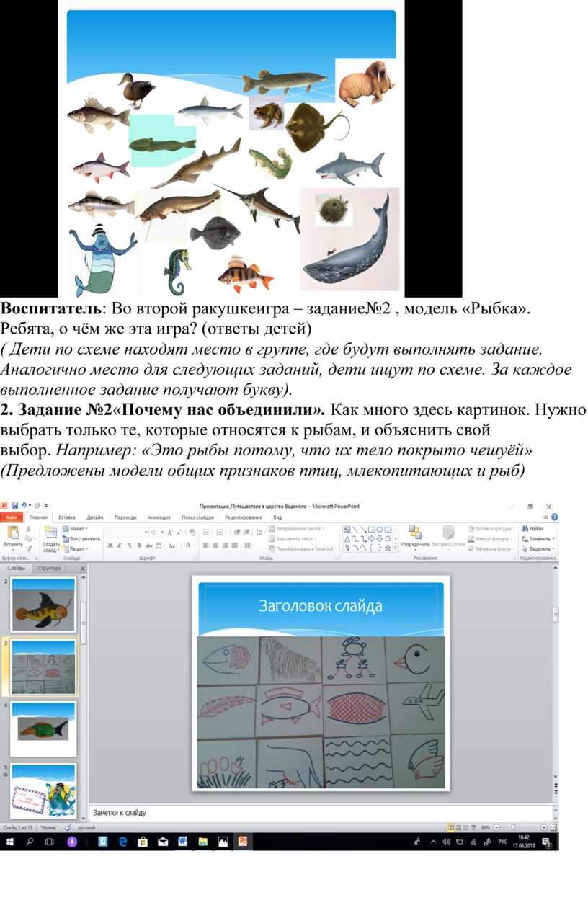Screen dimensions: 588x913
Task: Open Контур фигуры shape outline
Action: [x=491, y=538]
